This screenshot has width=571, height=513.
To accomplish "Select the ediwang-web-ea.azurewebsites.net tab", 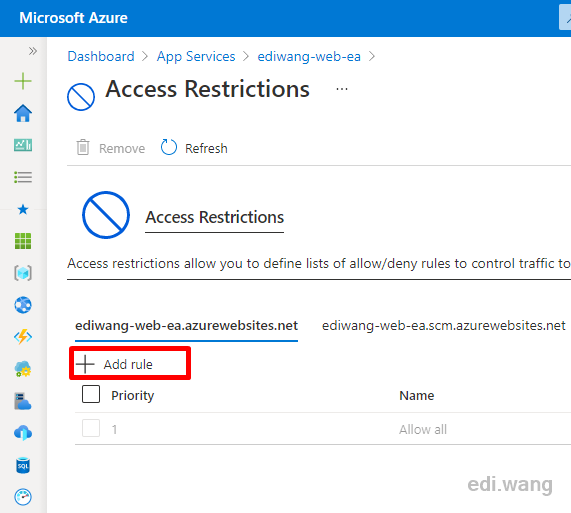I will [186, 325].
